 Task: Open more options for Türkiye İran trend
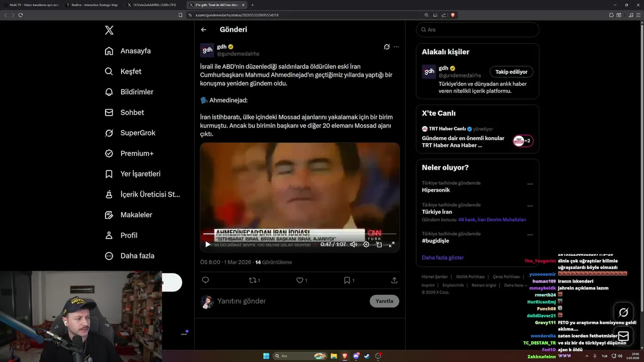point(530,206)
